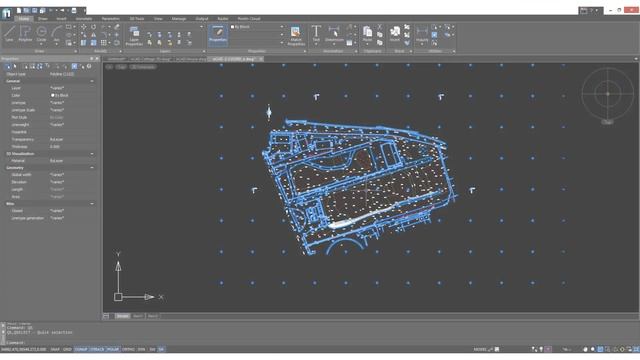
Task: Toggle STRACK in the status bar
Action: click(x=97, y=349)
